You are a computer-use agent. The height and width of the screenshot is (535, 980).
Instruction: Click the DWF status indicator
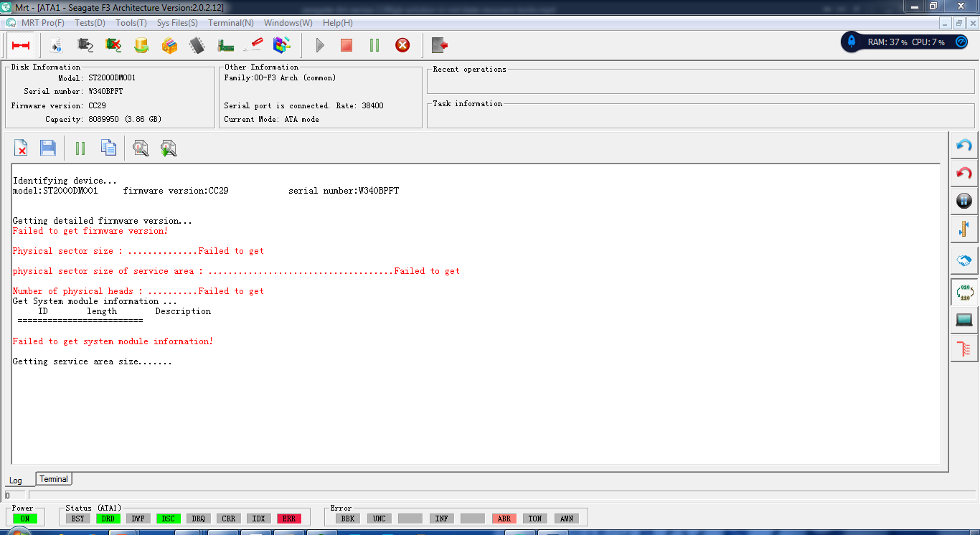coord(138,519)
